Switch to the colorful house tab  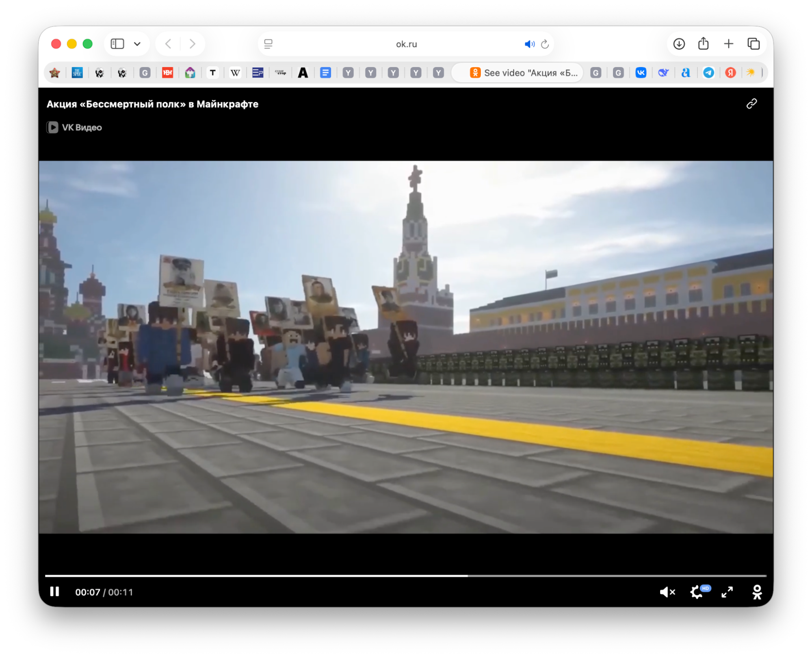click(x=190, y=73)
